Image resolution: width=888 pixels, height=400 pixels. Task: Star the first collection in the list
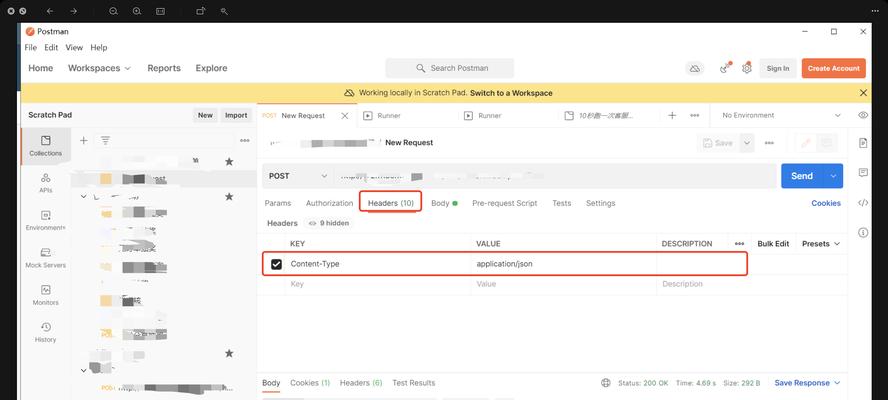pos(229,162)
